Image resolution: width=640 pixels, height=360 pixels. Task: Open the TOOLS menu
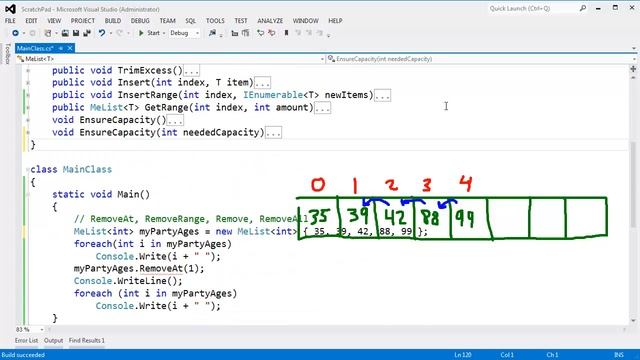coord(215,21)
